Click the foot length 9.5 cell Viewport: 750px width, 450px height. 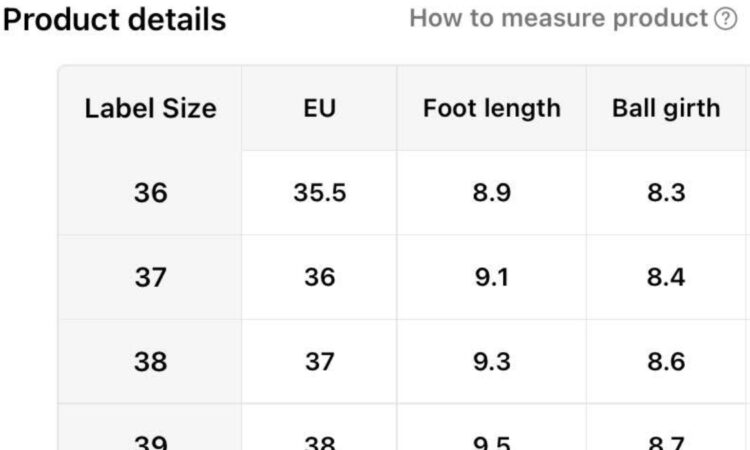(492, 427)
